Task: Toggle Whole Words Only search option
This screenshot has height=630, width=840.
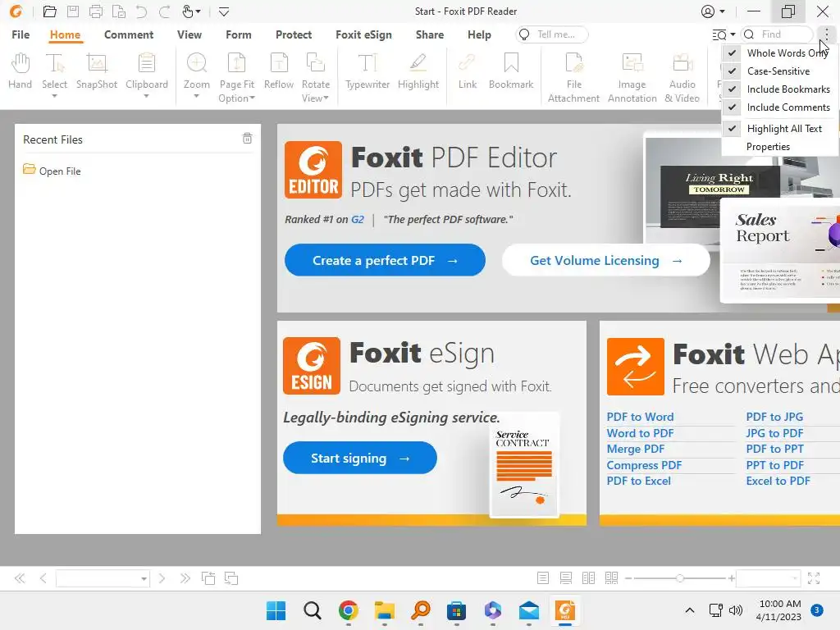Action: 781,53
